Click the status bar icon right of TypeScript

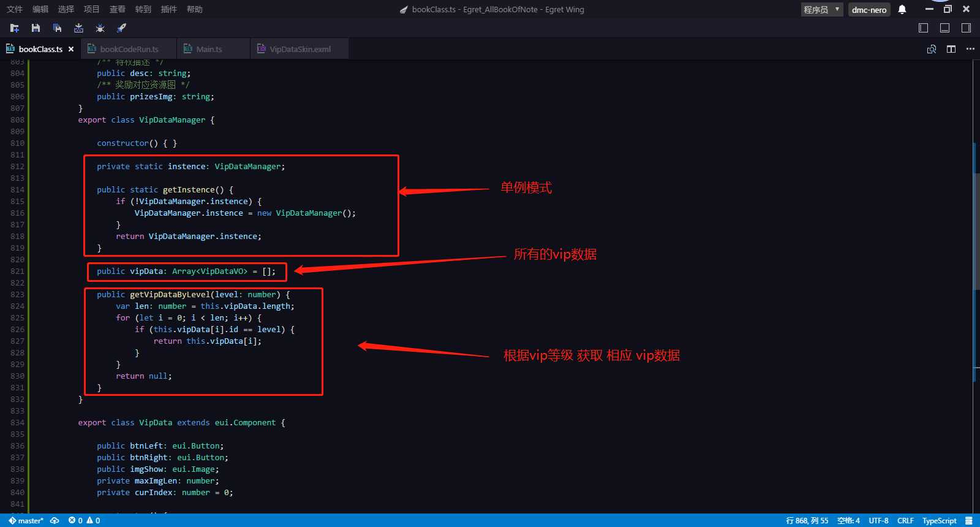click(969, 521)
